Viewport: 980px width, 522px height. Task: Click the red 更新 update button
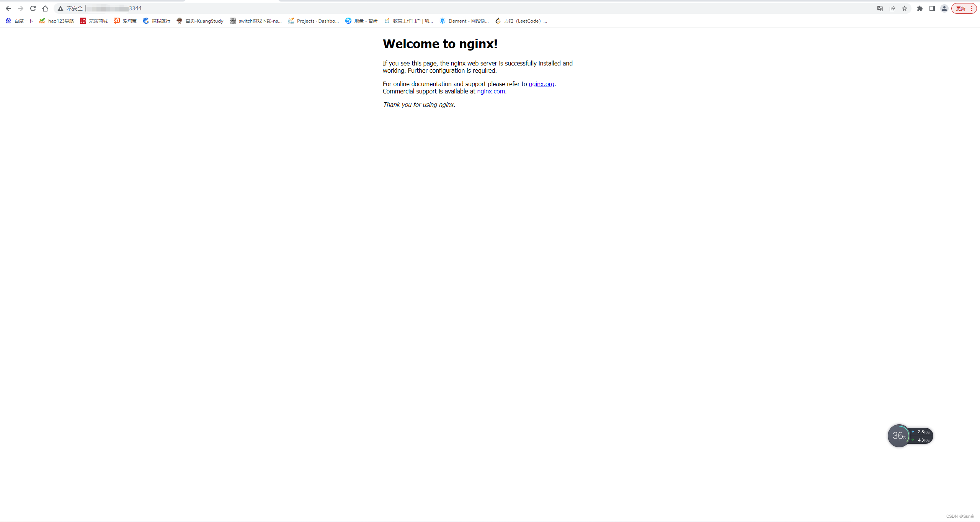tap(961, 8)
